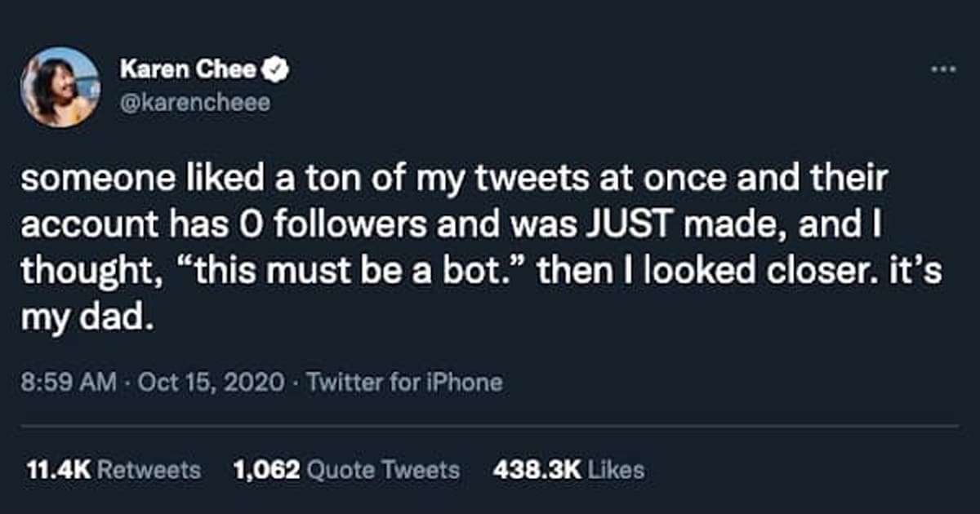Image resolution: width=980 pixels, height=514 pixels.
Task: Click Karen Chee's profile avatar photo
Action: tap(60, 86)
